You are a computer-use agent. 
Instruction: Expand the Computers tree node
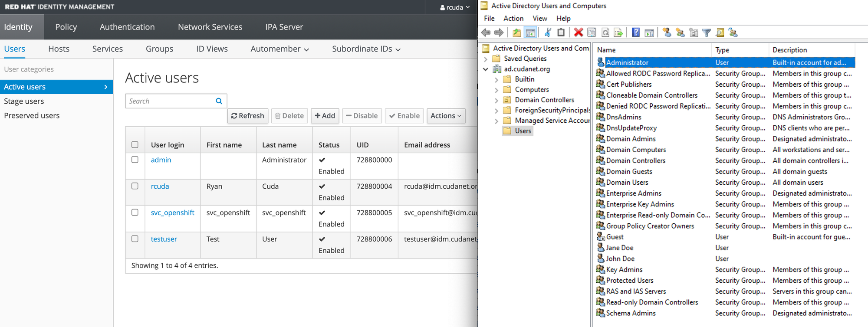click(x=496, y=90)
